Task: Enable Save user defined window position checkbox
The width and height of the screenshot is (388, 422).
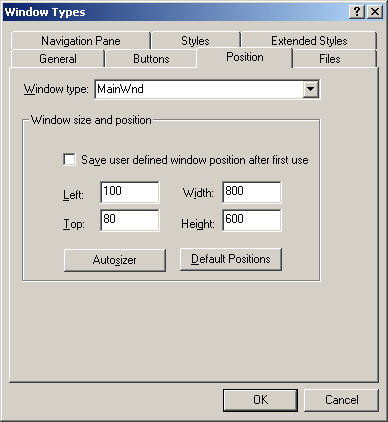Action: [69, 159]
